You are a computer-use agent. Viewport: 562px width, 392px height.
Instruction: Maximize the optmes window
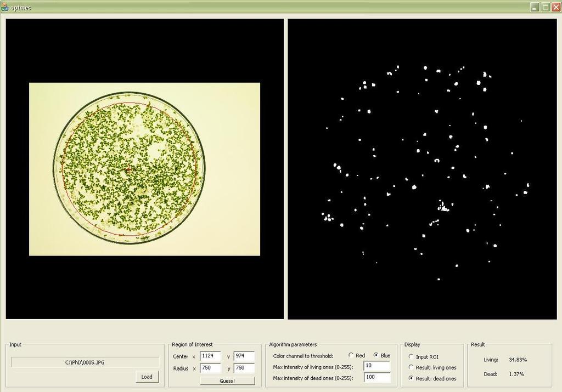pos(545,7)
